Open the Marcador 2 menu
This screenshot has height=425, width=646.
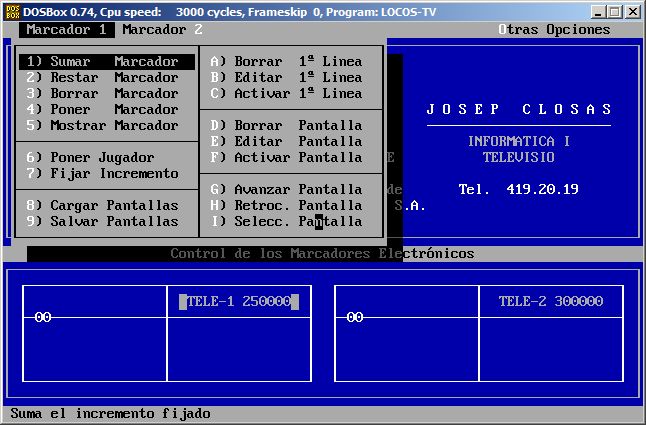click(x=161, y=29)
